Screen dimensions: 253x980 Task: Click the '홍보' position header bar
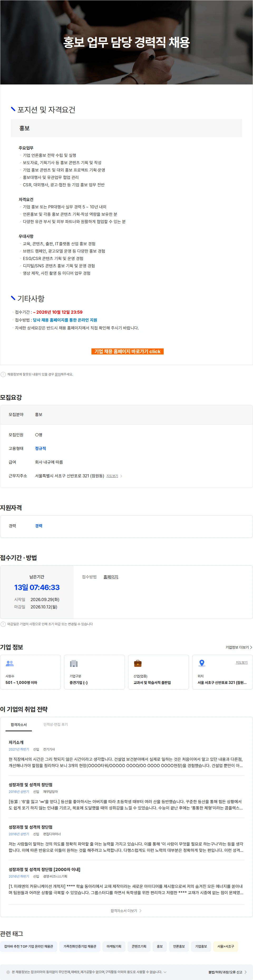click(x=126, y=128)
